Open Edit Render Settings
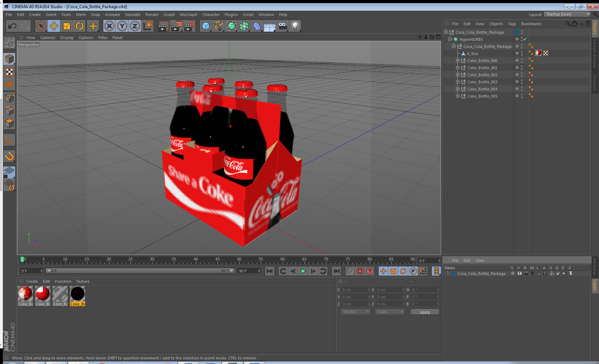This screenshot has width=599, height=364. (x=189, y=26)
